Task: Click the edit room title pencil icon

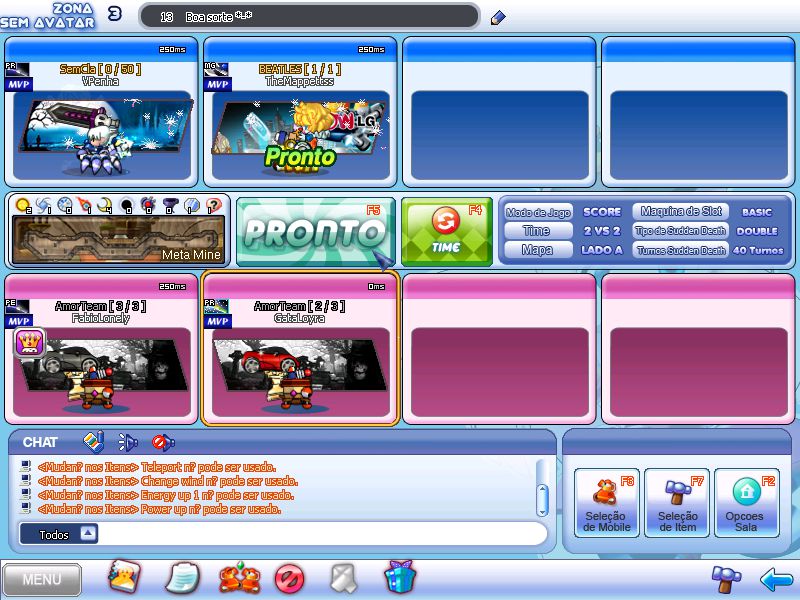Action: click(x=498, y=16)
